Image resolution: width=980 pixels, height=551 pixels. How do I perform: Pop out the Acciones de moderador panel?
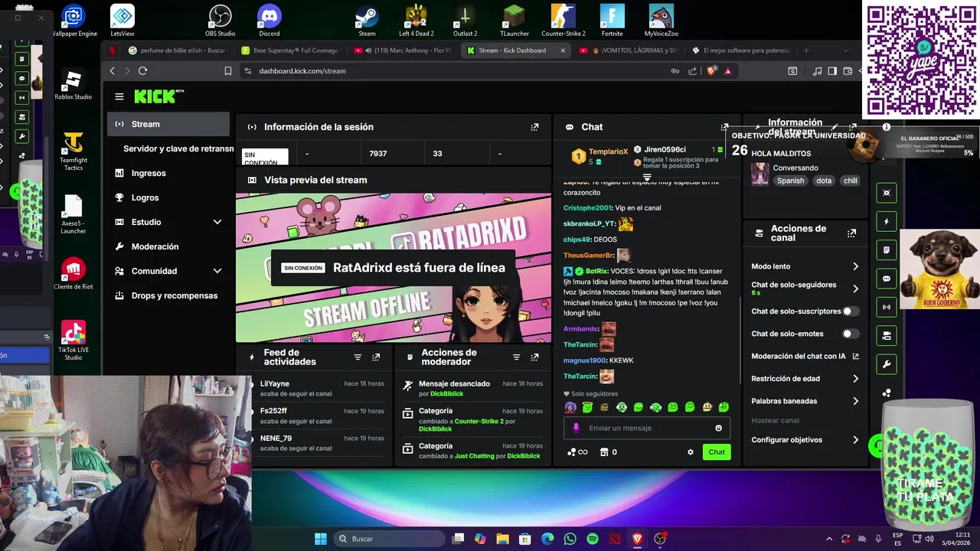point(534,357)
